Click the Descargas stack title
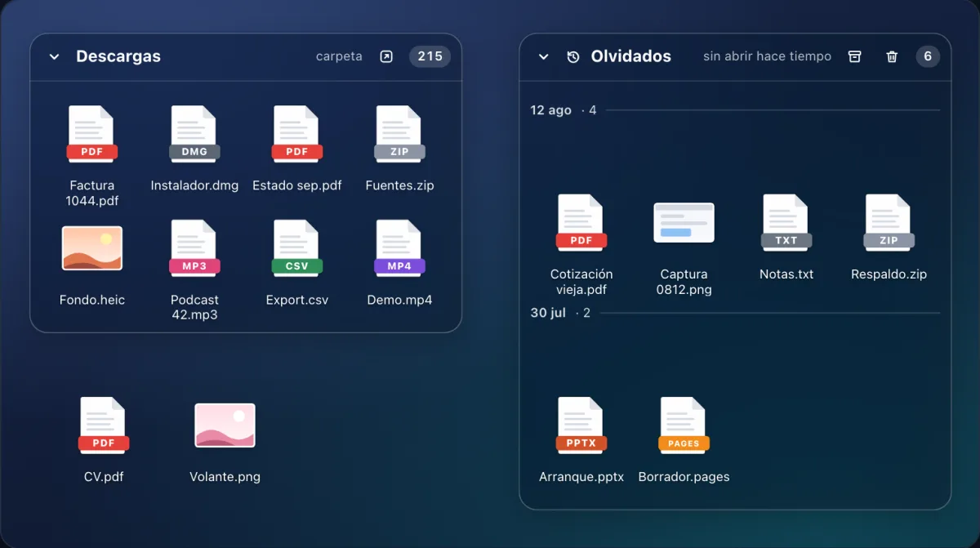Image resolution: width=980 pixels, height=548 pixels. pos(118,56)
